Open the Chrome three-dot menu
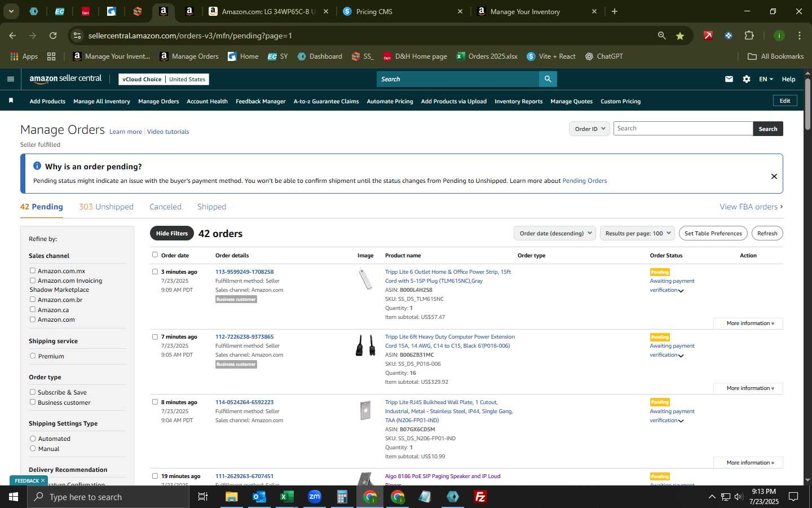Viewport: 812px width, 508px height. [800, 36]
